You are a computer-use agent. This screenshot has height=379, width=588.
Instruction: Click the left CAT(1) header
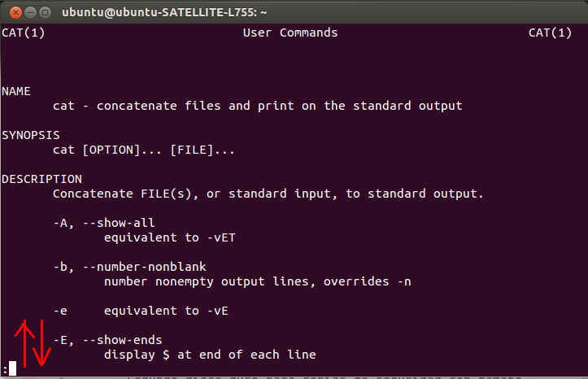coord(23,33)
